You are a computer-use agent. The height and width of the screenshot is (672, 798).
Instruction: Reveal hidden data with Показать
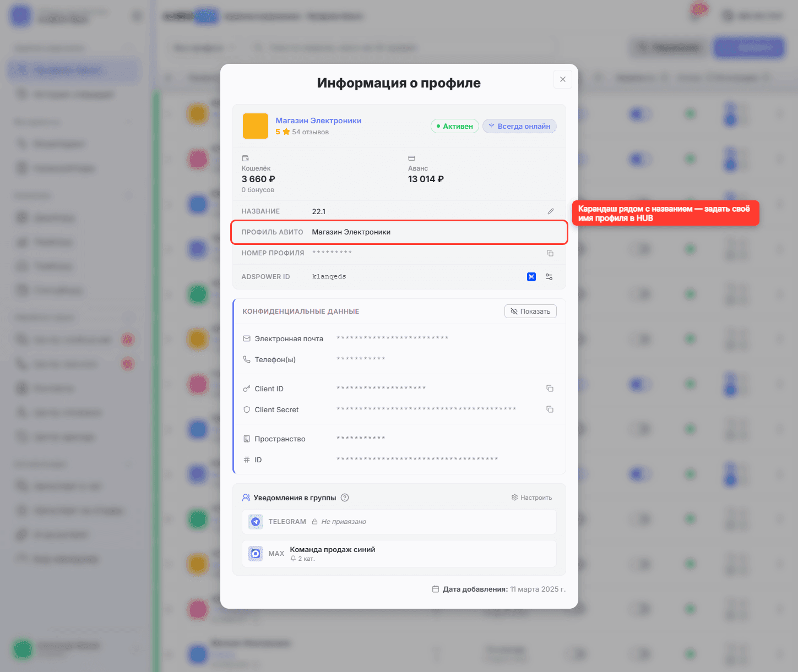coord(530,312)
